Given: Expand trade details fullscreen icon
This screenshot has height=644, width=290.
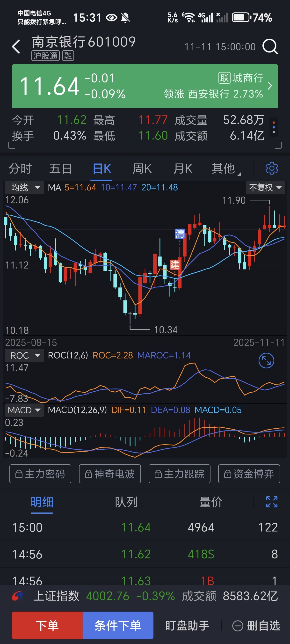Looking at the screenshot, I should [x=272, y=502].
